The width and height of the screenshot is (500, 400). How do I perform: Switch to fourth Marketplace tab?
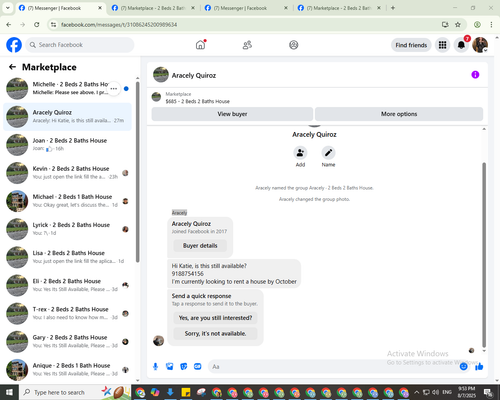point(339,8)
